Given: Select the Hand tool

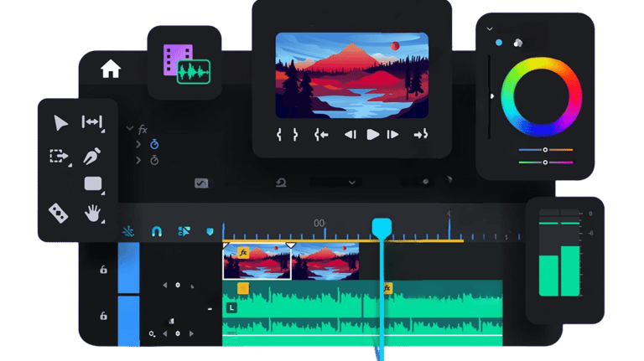Looking at the screenshot, I should point(92,213).
